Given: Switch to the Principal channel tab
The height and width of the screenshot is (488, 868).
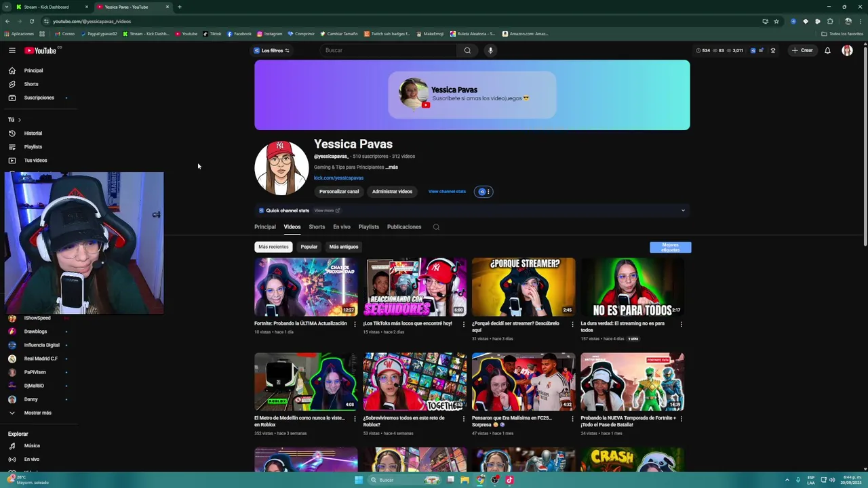Looking at the screenshot, I should (265, 227).
